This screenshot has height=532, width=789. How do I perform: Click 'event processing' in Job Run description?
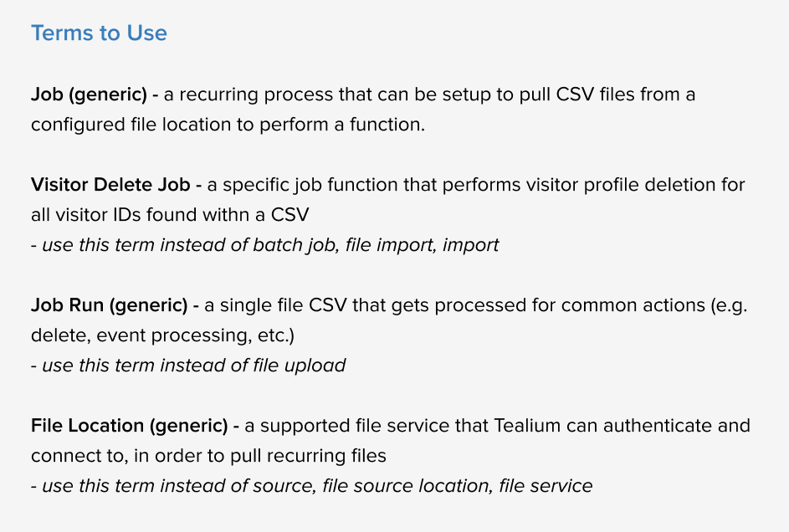point(174,335)
